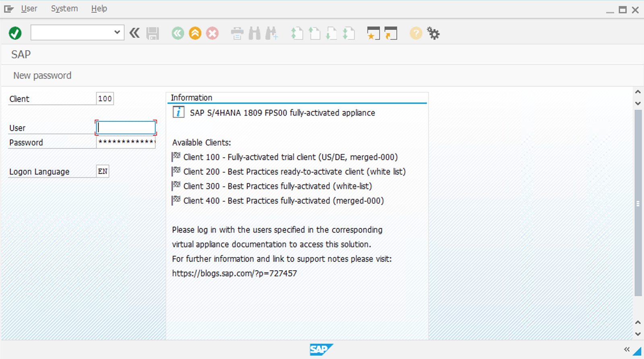
Task: Open Customize Local Layout gear icon
Action: pos(433,33)
